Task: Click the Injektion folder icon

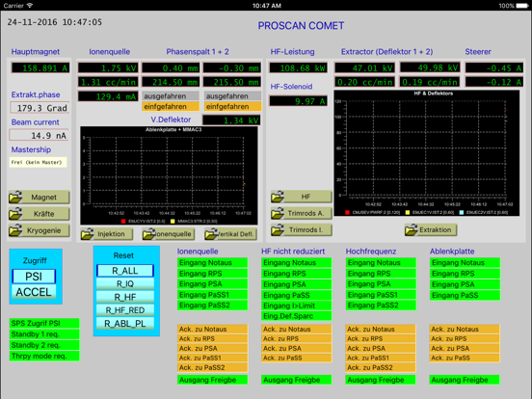Action: [87, 234]
